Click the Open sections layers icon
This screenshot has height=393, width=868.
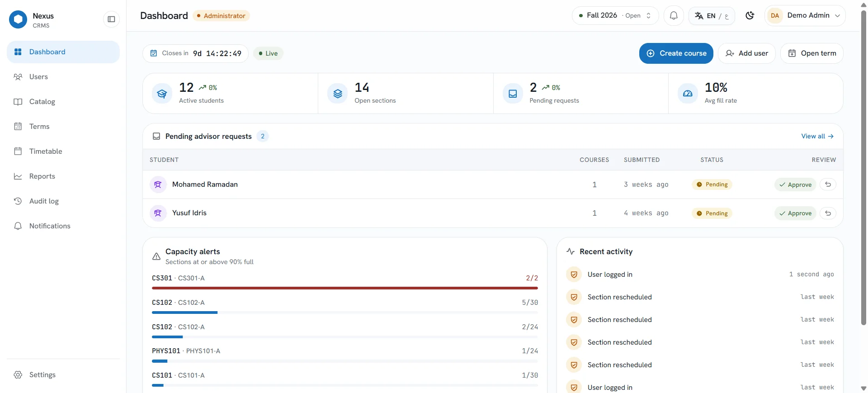click(x=338, y=94)
